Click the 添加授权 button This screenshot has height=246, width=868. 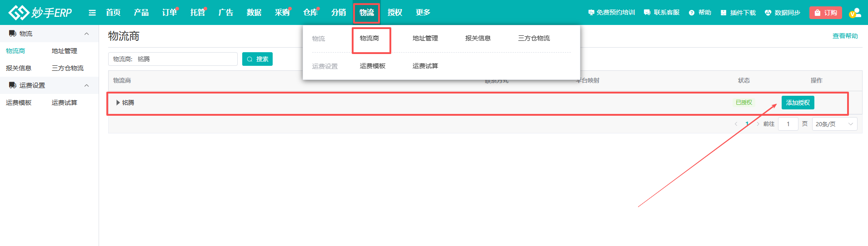click(798, 103)
